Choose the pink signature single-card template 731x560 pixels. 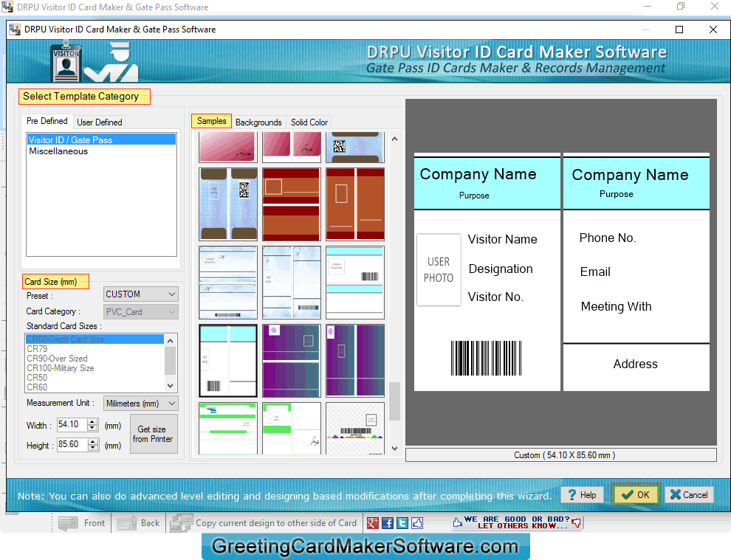tap(228, 147)
